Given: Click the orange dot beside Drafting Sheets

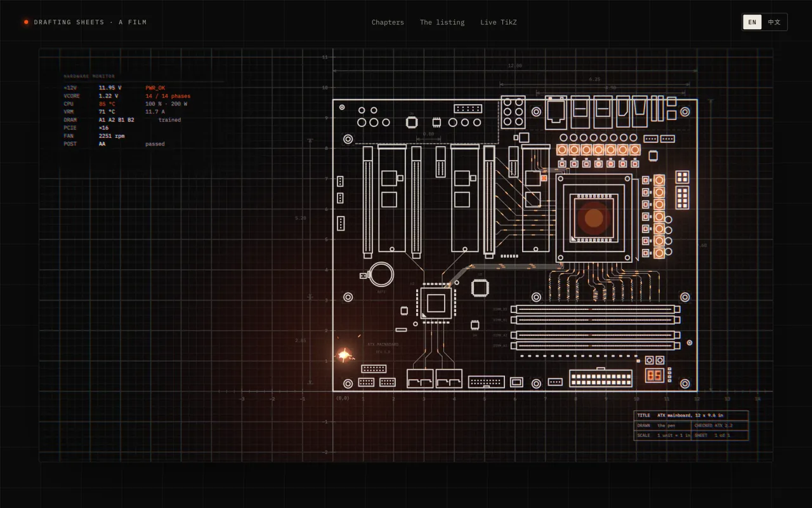Looking at the screenshot, I should [26, 22].
